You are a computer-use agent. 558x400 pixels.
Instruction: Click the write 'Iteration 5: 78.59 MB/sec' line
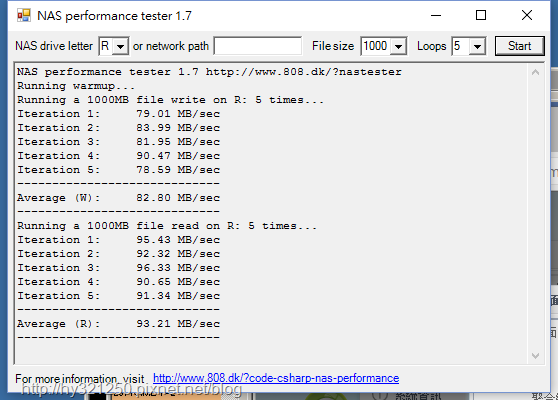(119, 170)
